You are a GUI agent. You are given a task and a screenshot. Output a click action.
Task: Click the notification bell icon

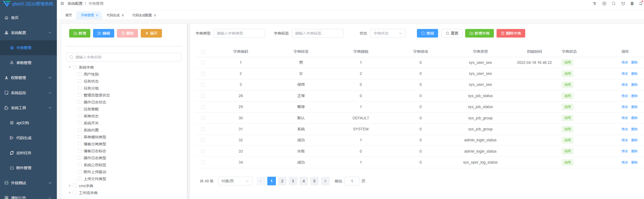pyautogui.click(x=641, y=4)
